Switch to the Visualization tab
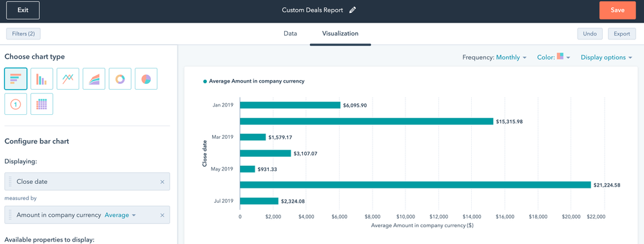The image size is (644, 244). click(340, 34)
